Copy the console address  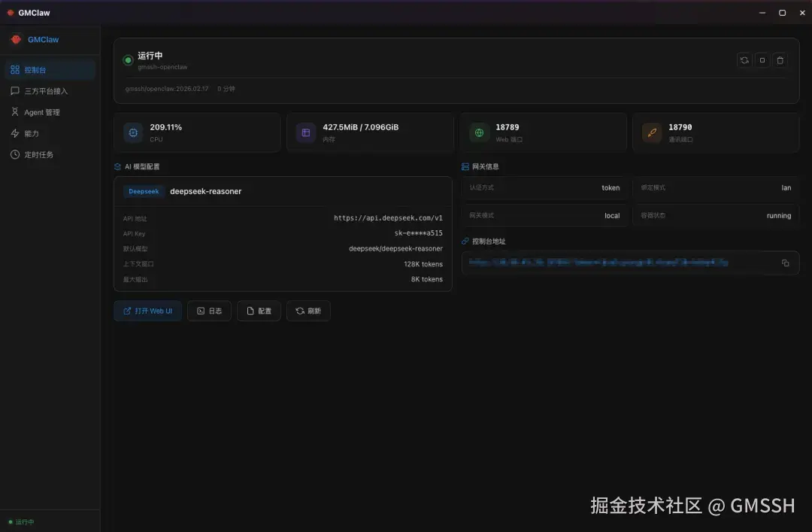[x=785, y=263]
